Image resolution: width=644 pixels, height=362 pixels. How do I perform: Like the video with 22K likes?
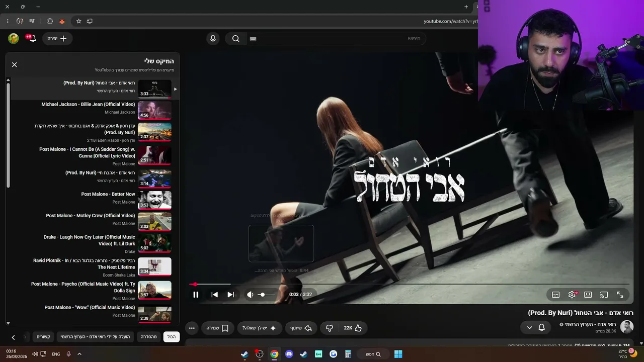(353, 328)
